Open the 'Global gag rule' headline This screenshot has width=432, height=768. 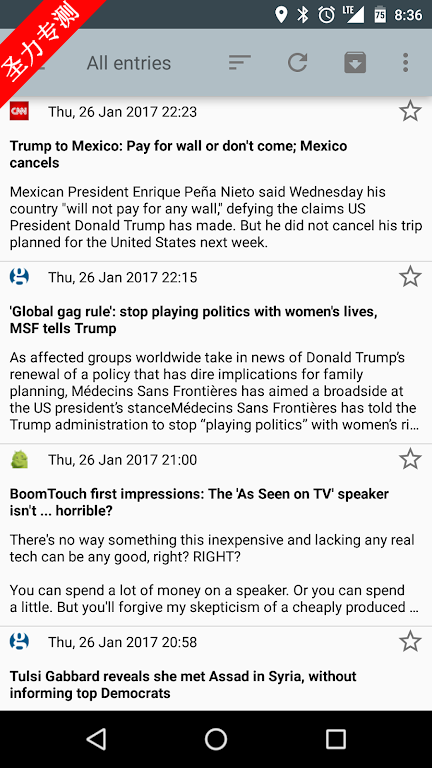193,320
